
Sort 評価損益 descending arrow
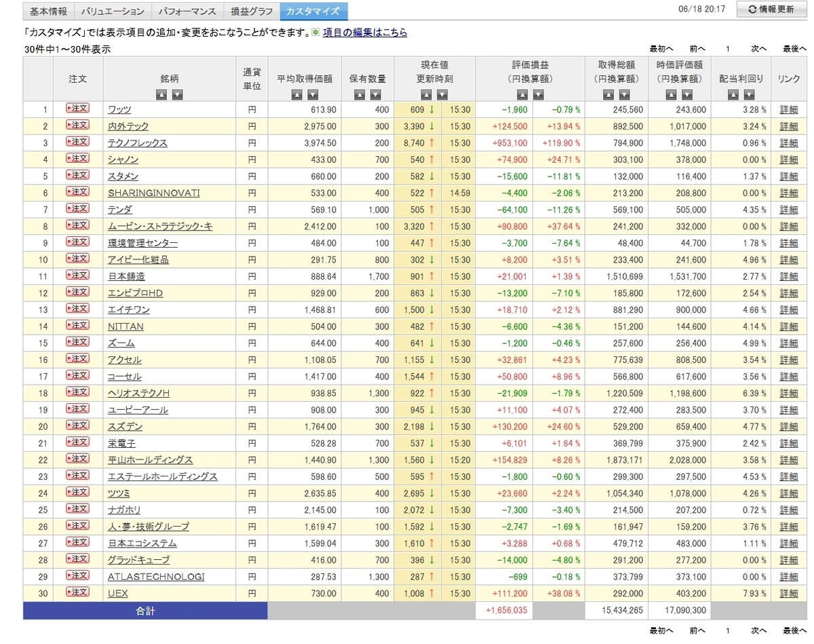(539, 95)
